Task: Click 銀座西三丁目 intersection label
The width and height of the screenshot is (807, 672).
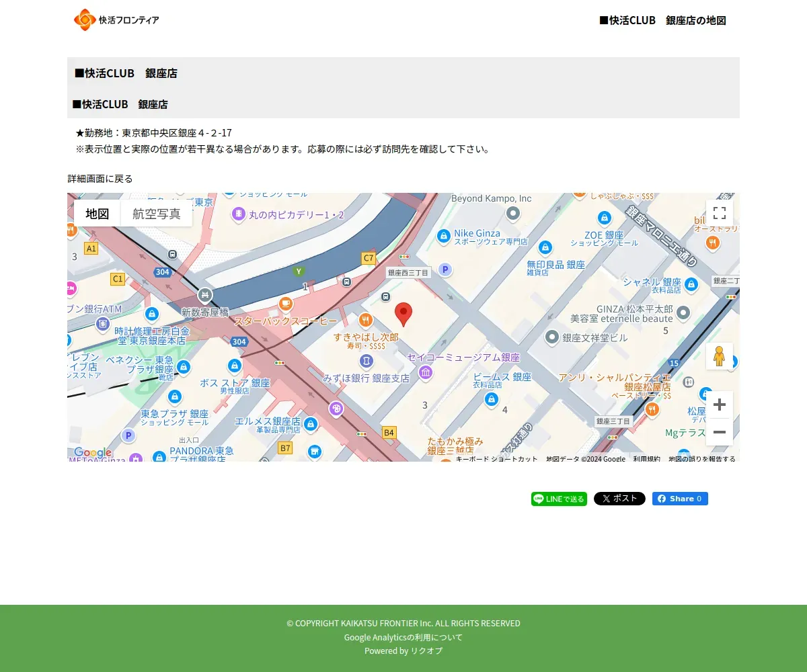Action: click(408, 273)
